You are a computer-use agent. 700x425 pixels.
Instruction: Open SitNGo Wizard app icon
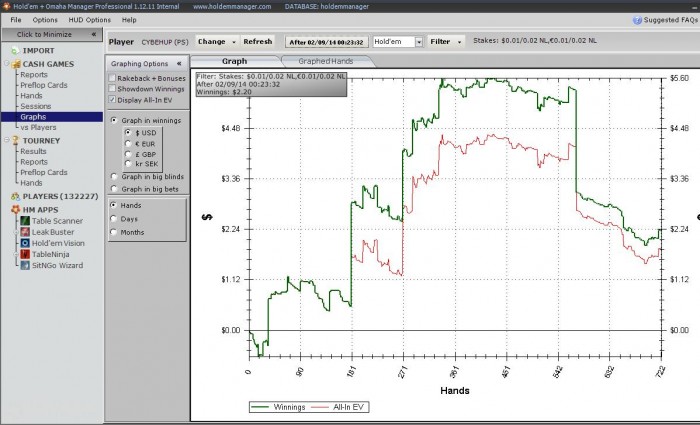tap(25, 266)
